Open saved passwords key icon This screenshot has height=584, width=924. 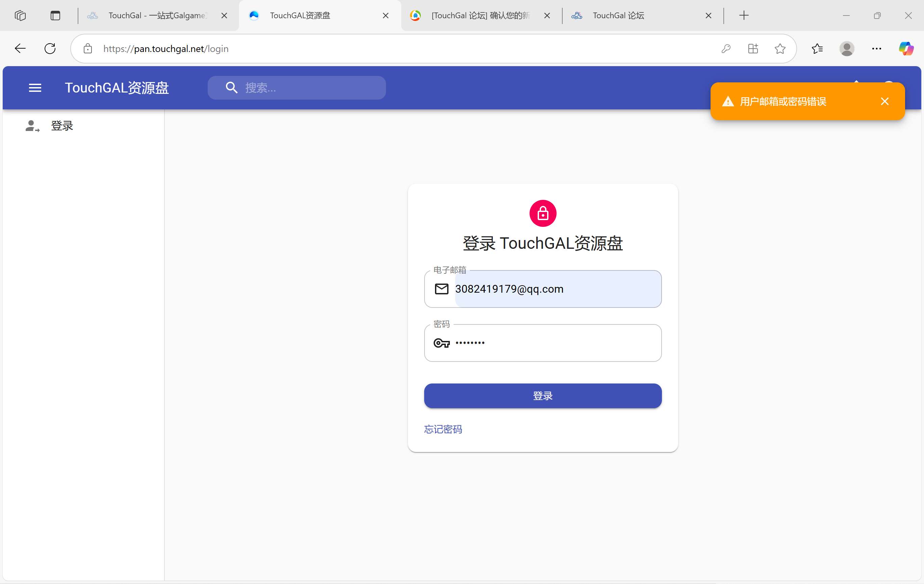pos(726,49)
